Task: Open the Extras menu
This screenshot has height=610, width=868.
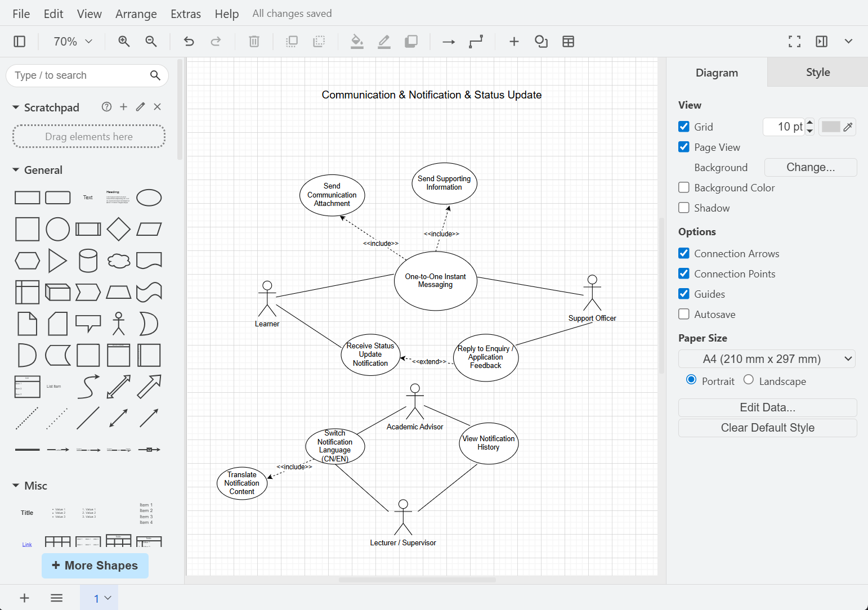Action: pyautogui.click(x=186, y=14)
